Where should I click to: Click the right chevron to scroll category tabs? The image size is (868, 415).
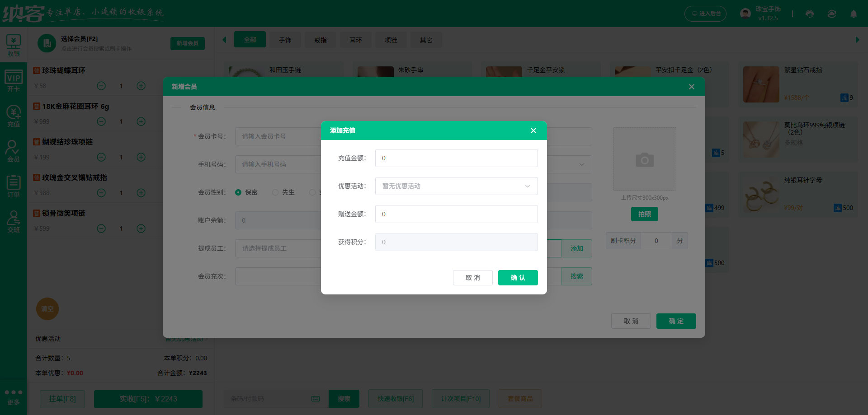[857, 40]
